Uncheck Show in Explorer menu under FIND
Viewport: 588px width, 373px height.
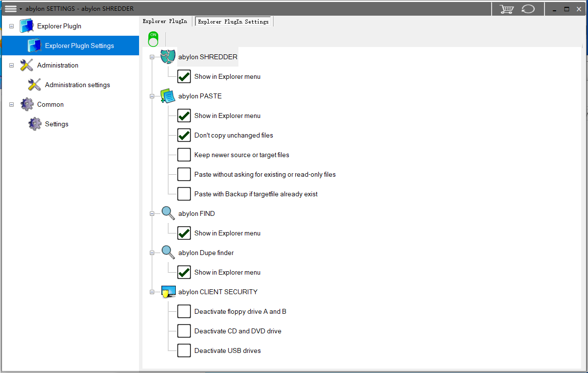click(x=184, y=233)
